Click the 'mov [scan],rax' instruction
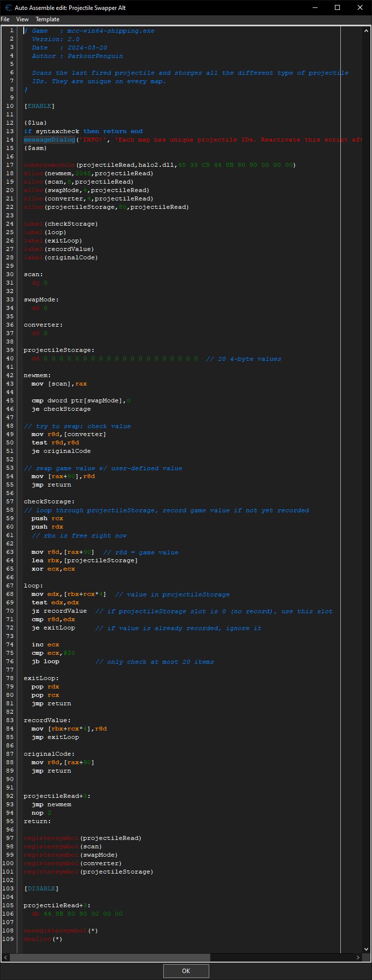Viewport: 372px width, 980px height. (x=59, y=384)
